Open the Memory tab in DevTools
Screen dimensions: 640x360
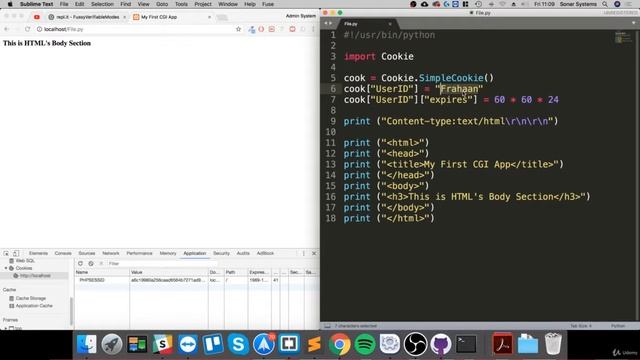[168, 253]
